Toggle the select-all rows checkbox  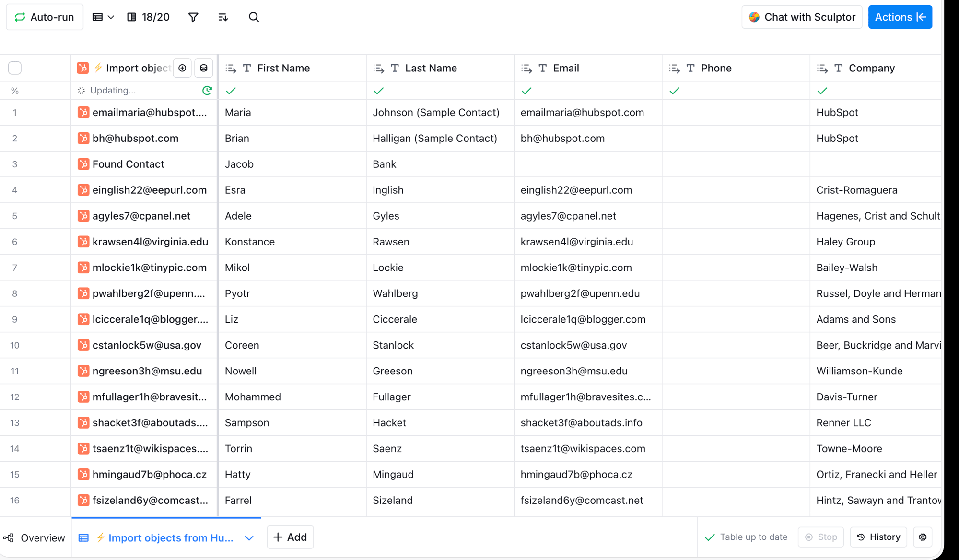click(15, 68)
